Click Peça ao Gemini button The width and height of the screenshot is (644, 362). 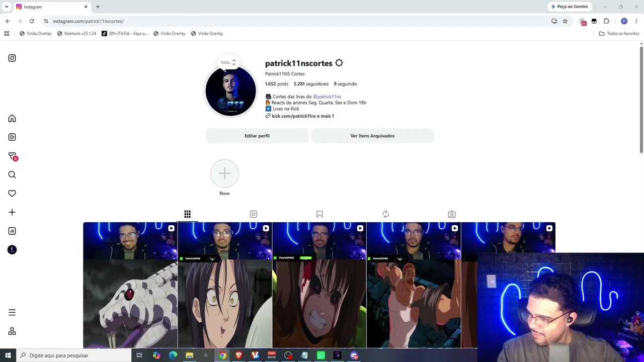tap(570, 7)
